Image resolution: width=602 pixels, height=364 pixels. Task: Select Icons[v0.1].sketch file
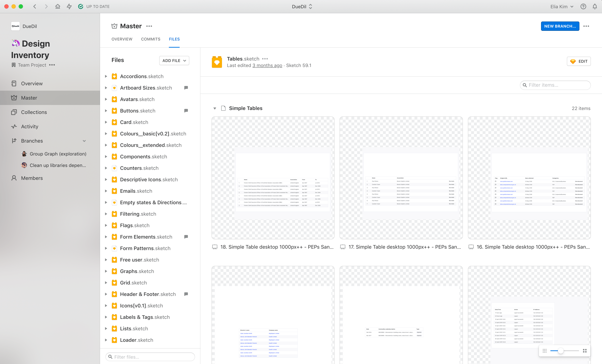coord(141,306)
